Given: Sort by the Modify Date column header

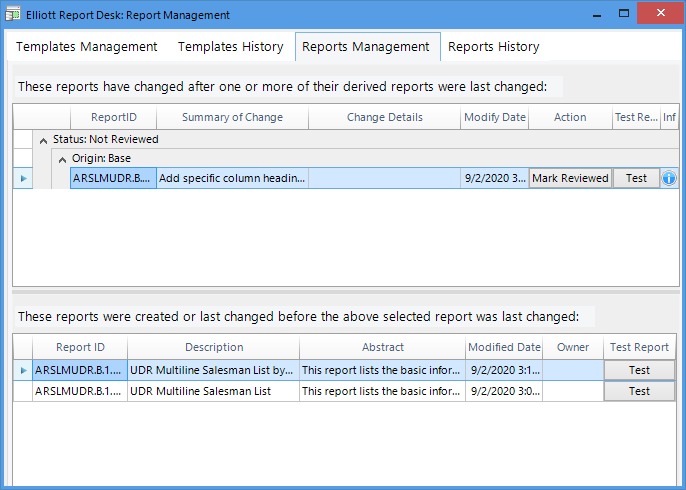Looking at the screenshot, I should (x=495, y=117).
